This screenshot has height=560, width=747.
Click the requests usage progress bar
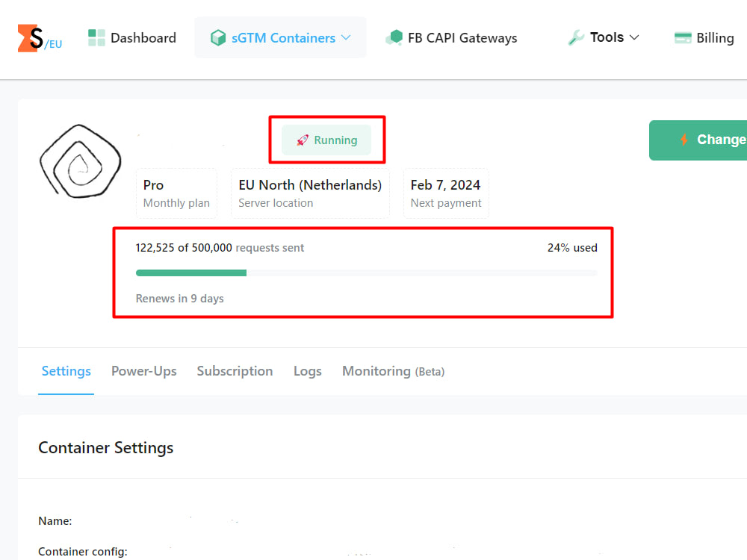click(x=366, y=273)
